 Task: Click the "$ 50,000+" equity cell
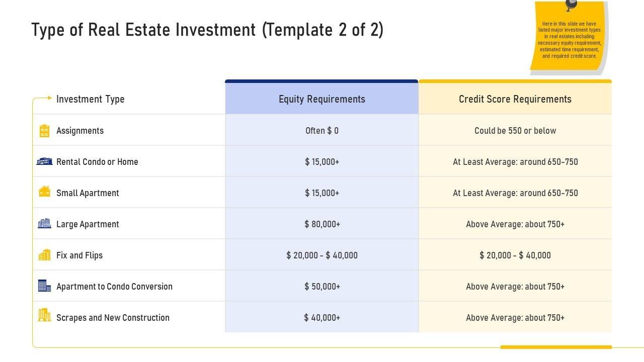coord(322,287)
